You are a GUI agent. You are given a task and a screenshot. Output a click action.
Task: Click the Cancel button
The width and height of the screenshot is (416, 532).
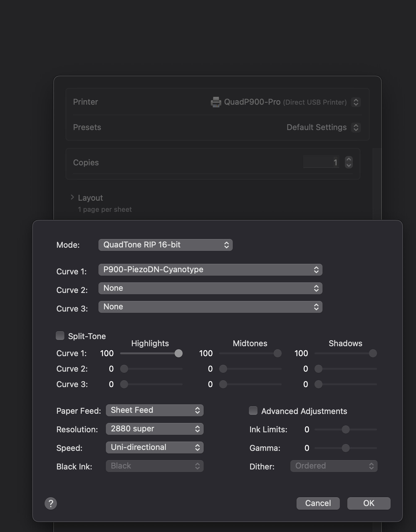coord(318,503)
